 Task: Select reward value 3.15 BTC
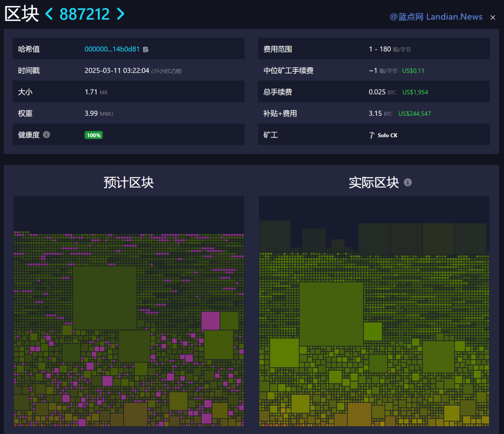(x=380, y=113)
